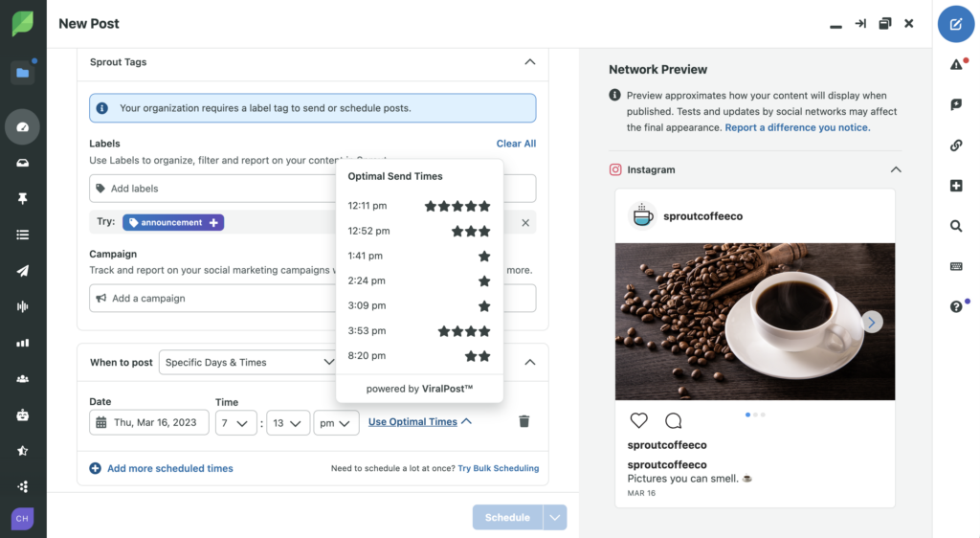
Task: Collapse the Instagram preview panel
Action: (896, 169)
